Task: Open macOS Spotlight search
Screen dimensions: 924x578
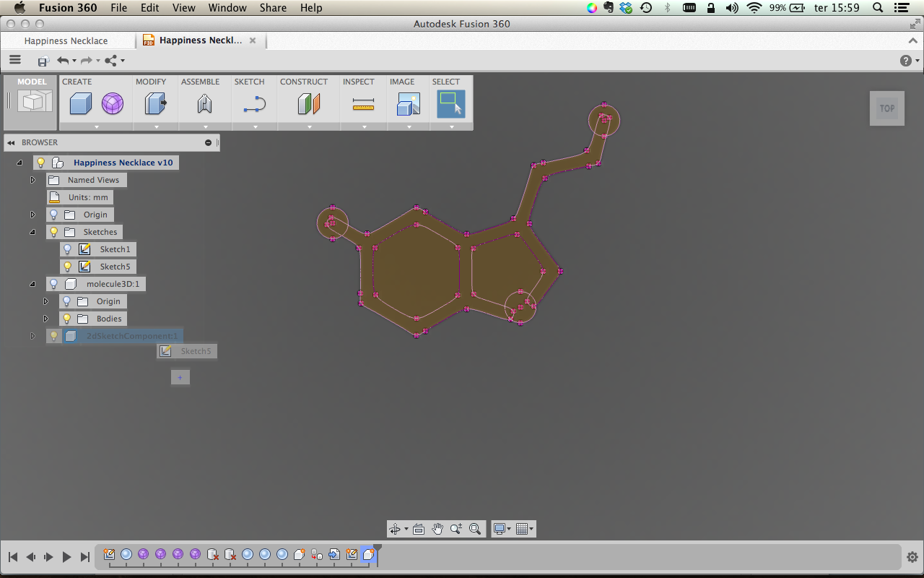Action: point(878,8)
